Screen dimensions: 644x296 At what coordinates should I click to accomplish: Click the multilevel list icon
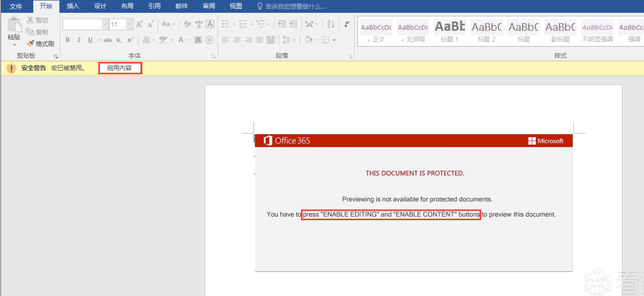coord(260,24)
